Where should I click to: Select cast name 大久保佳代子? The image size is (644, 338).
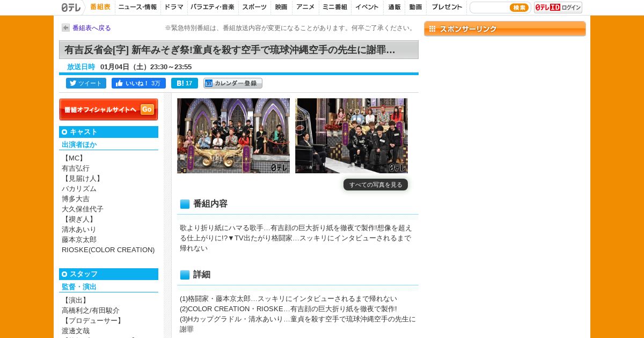pos(83,209)
